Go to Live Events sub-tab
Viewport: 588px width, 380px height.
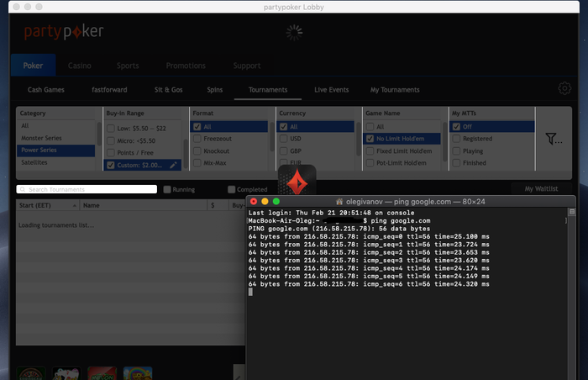[332, 90]
